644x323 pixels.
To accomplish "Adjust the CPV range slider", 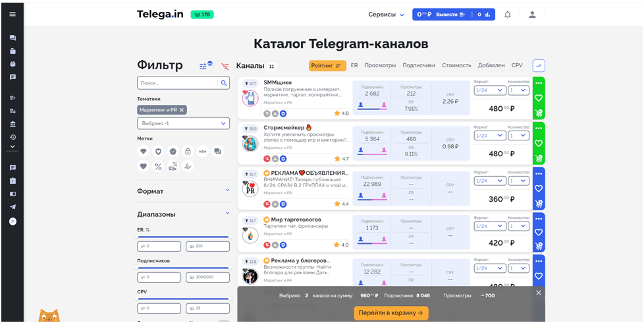I will pyautogui.click(x=183, y=299).
